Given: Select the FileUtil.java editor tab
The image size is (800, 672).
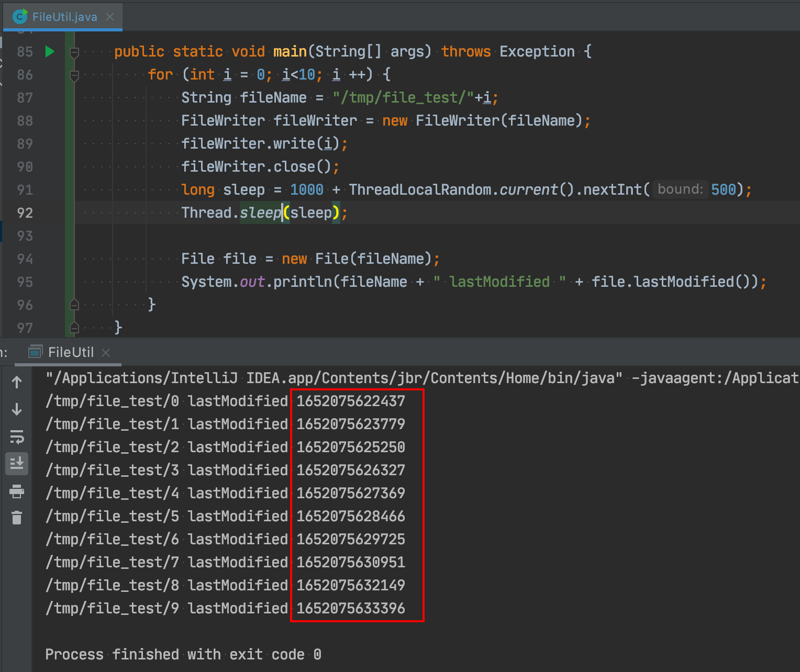Looking at the screenshot, I should 63,17.
